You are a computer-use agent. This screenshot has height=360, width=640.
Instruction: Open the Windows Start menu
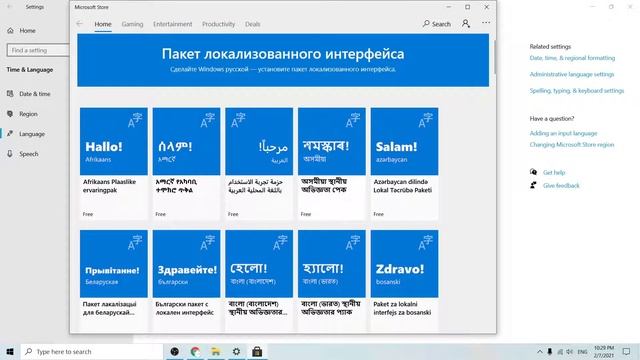(10, 351)
